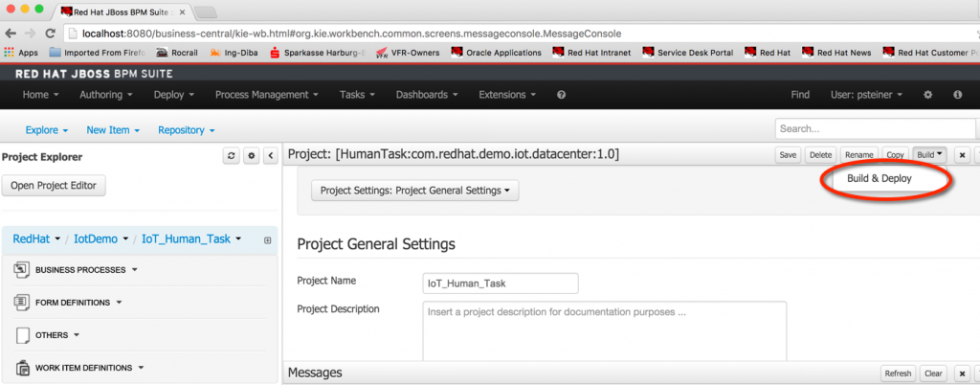Click the Copy button

coord(895,155)
